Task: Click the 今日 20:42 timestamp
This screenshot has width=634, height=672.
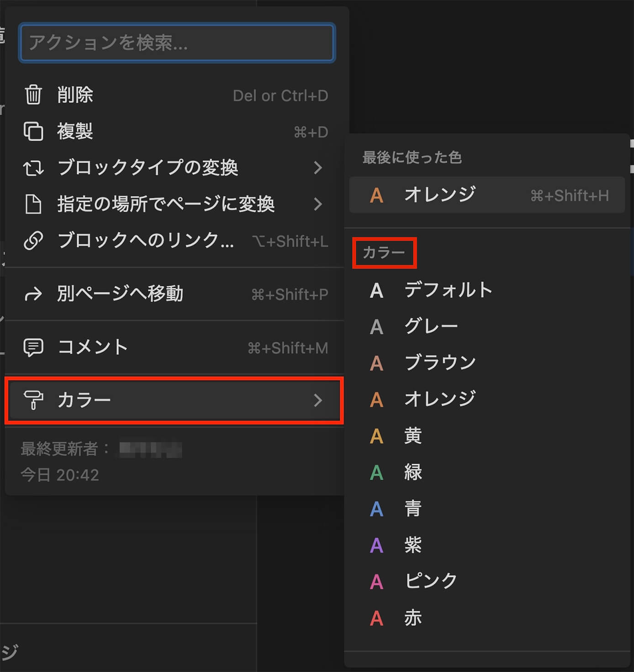Action: tap(60, 475)
